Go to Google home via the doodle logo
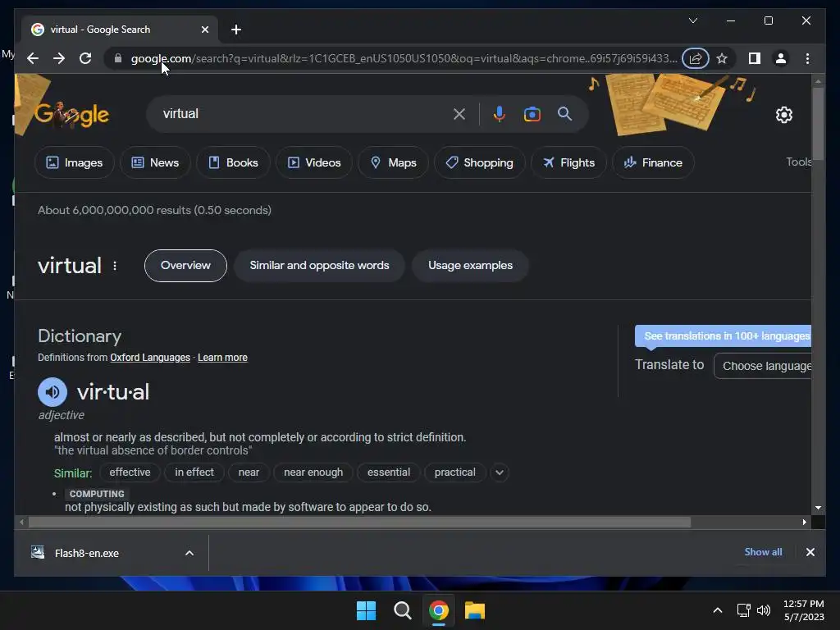Viewport: 840px width, 630px height. (x=72, y=114)
